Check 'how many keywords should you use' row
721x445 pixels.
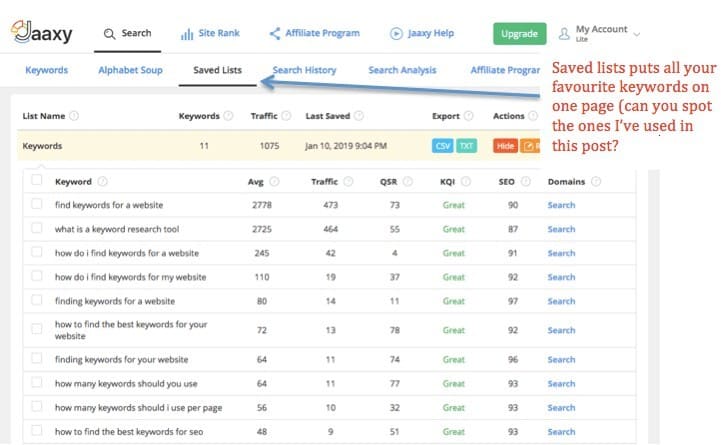pos(36,382)
